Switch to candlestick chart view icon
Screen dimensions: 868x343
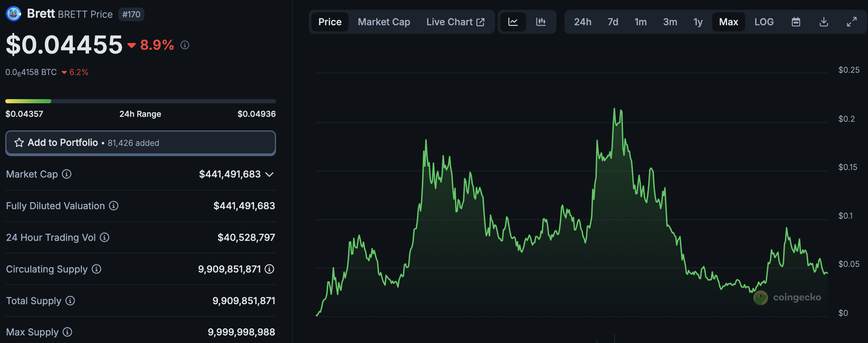[x=541, y=22]
